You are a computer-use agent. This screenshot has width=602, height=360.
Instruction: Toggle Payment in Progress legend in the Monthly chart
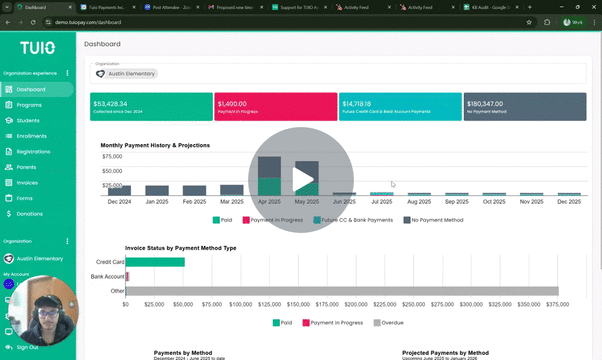273,220
